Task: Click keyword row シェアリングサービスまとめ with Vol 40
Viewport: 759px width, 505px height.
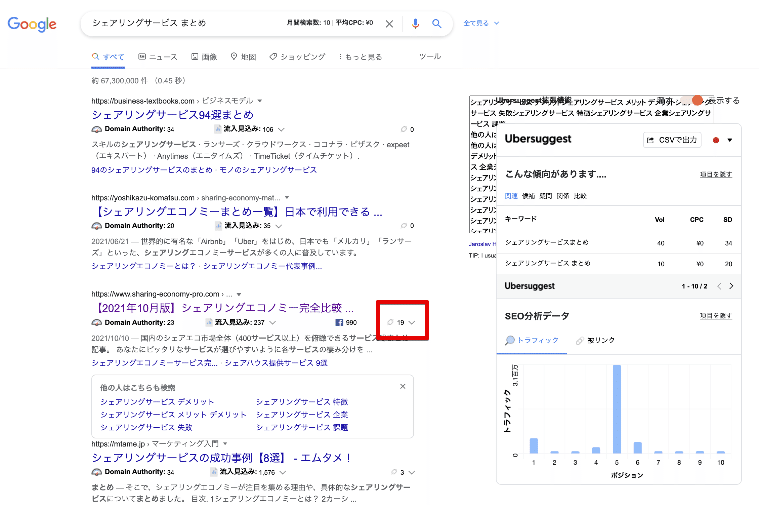Action: click(619, 243)
